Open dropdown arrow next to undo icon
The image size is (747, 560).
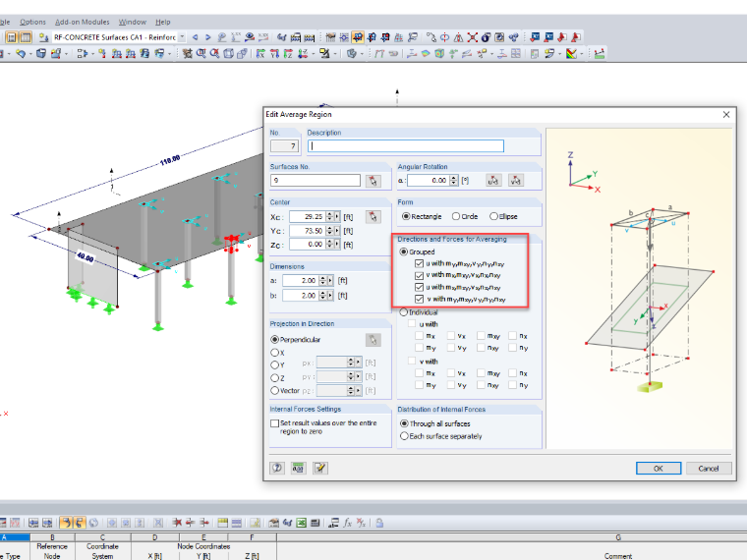coord(30,54)
